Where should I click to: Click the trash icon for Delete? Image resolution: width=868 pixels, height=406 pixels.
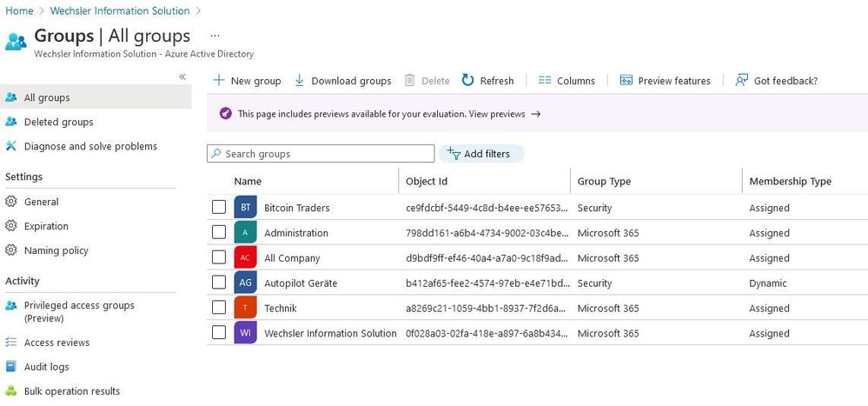(409, 80)
